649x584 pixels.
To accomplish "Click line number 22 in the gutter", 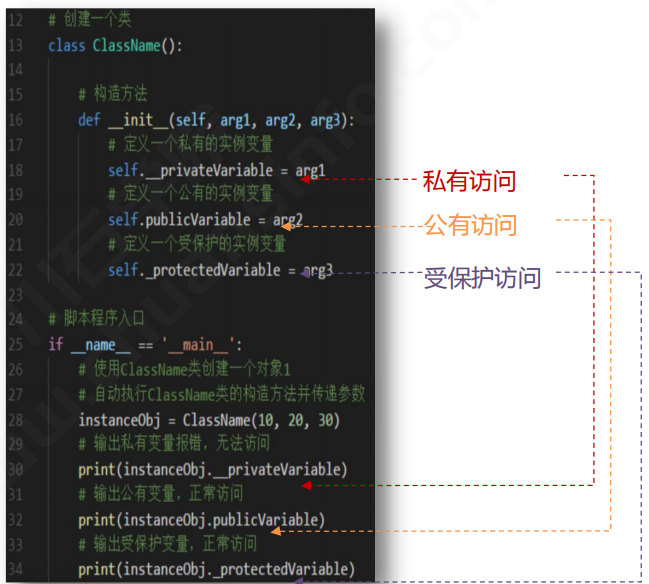I will 15,270.
